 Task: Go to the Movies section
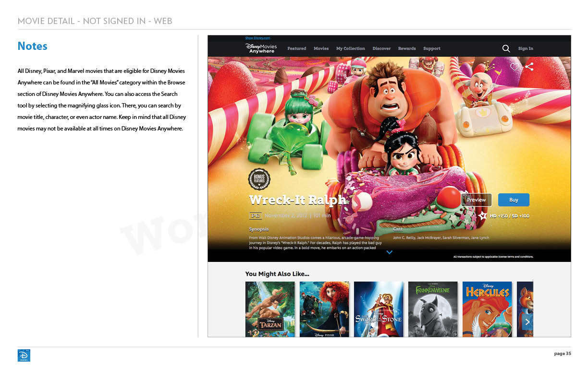pyautogui.click(x=321, y=48)
